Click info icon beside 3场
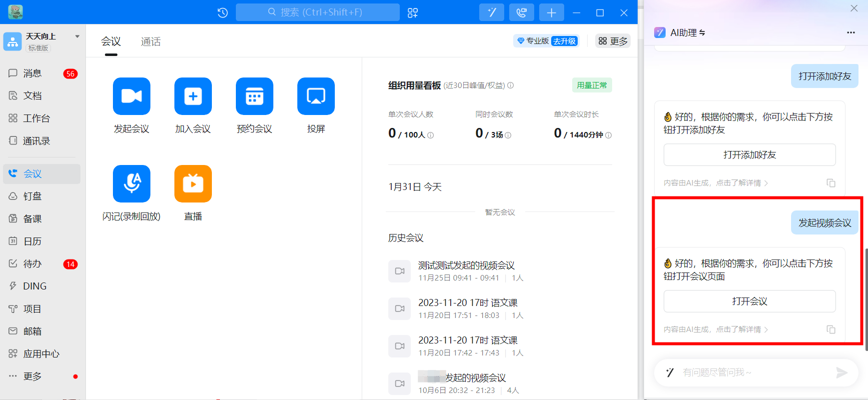Screen dimensions: 868x400 point(508,135)
